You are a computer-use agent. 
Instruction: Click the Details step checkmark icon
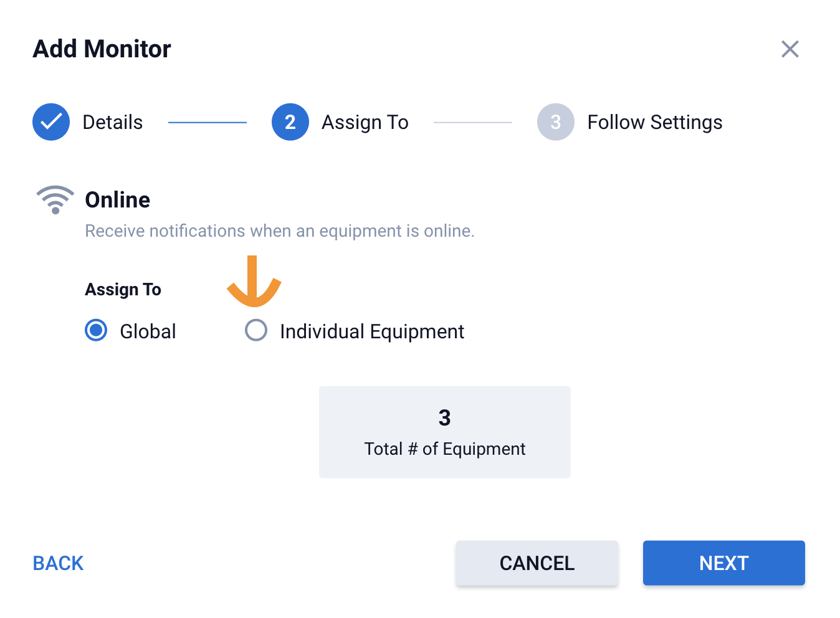(51, 122)
